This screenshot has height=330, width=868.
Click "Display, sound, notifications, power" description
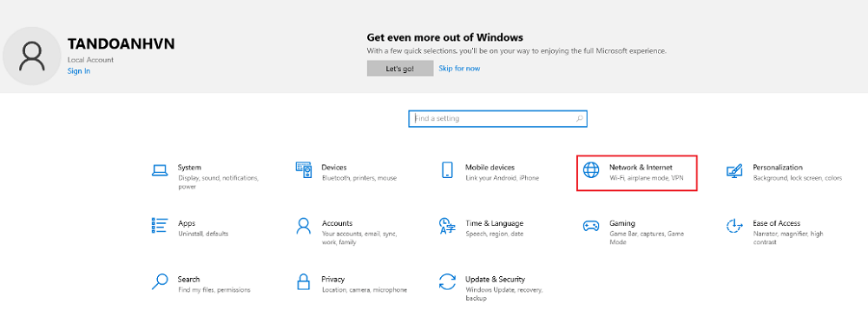[218, 182]
